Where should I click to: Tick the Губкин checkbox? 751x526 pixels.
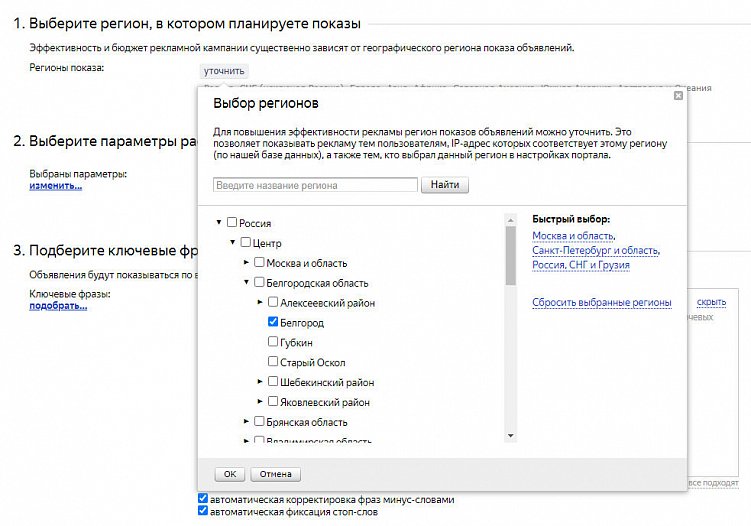[273, 343]
